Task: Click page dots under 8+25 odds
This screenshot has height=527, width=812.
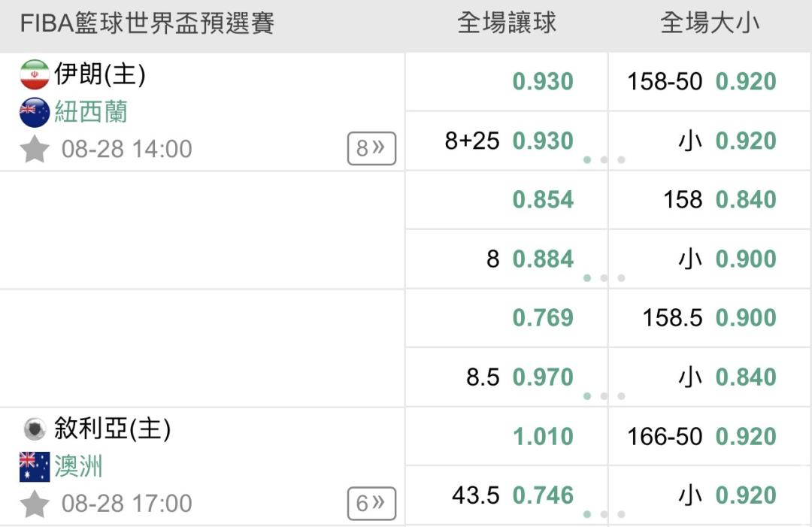Action: [604, 160]
